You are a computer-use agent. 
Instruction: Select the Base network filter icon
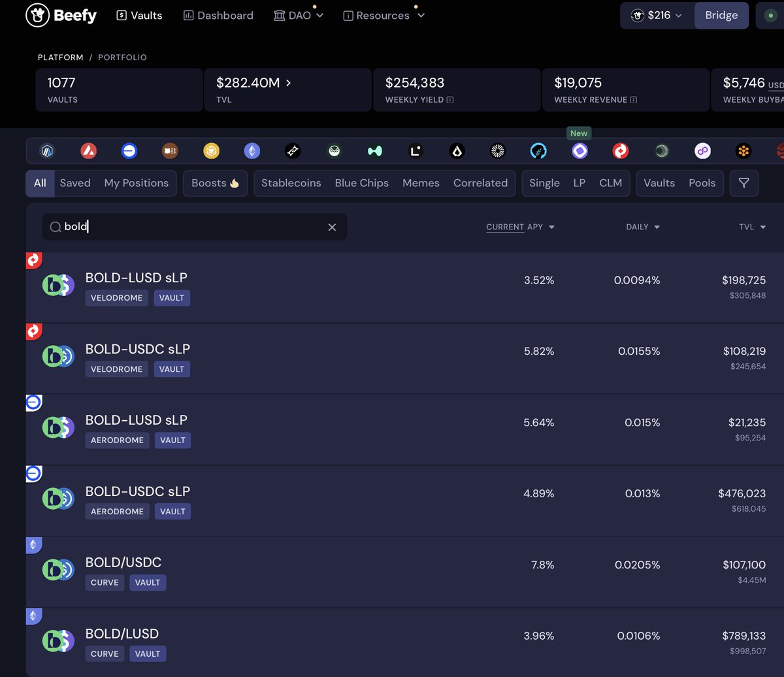pos(129,150)
